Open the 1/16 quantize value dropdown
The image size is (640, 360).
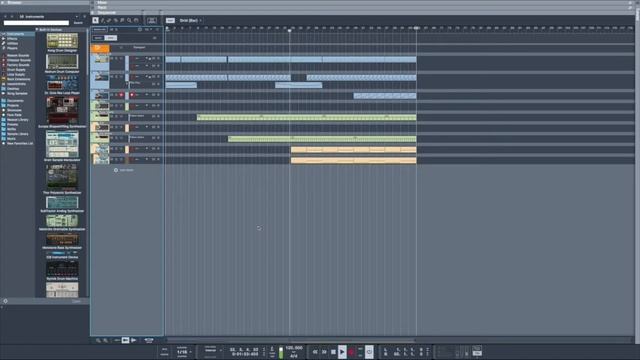[x=184, y=352]
